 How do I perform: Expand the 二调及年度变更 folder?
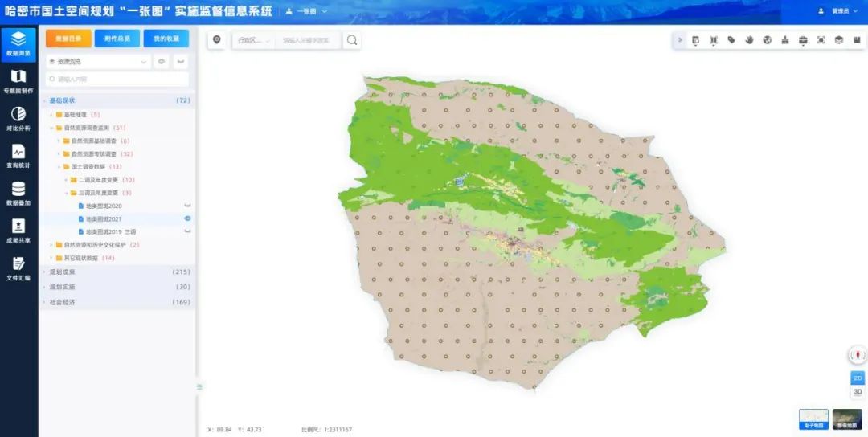[x=66, y=180]
